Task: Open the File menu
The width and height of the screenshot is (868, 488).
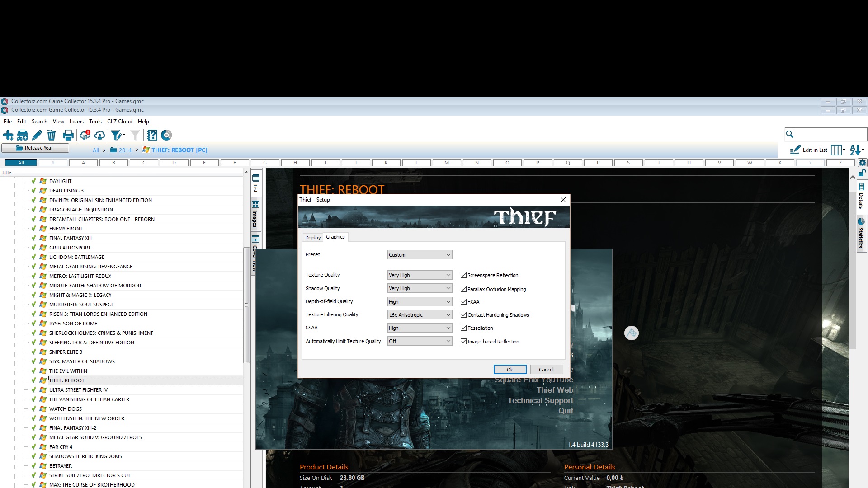Action: click(x=8, y=122)
